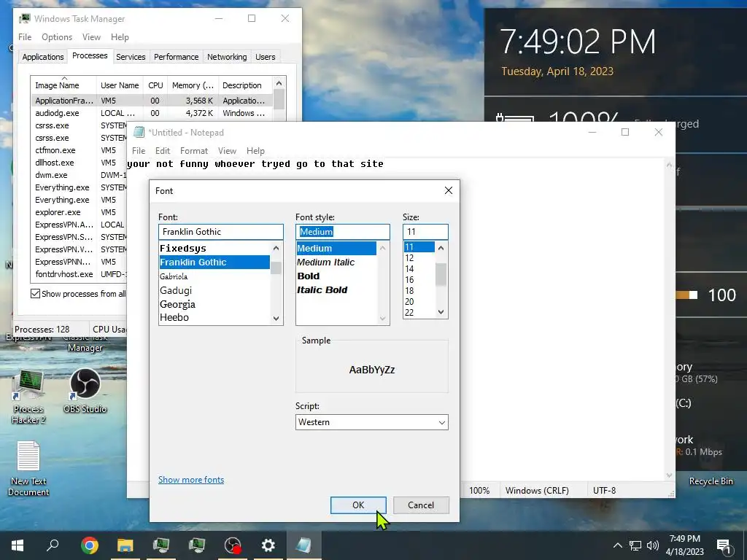Select Georgia in font list

click(x=214, y=304)
